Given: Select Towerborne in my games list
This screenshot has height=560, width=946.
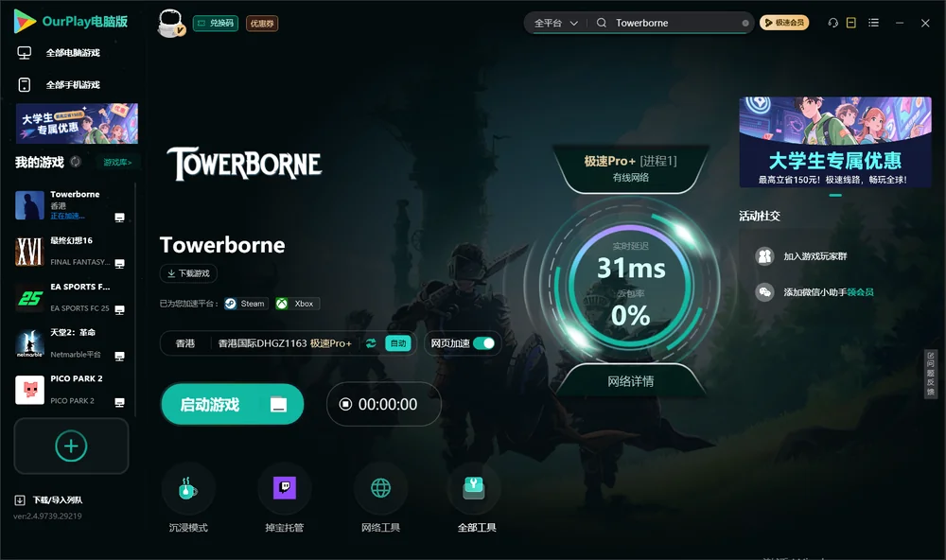Looking at the screenshot, I should coord(71,205).
